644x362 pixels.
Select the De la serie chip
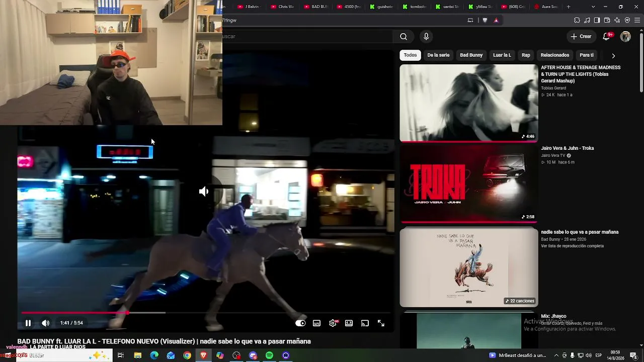438,55
